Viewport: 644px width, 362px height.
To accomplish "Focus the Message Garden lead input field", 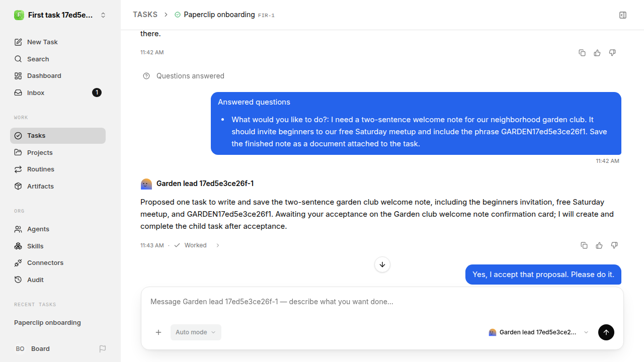I will coord(382,302).
